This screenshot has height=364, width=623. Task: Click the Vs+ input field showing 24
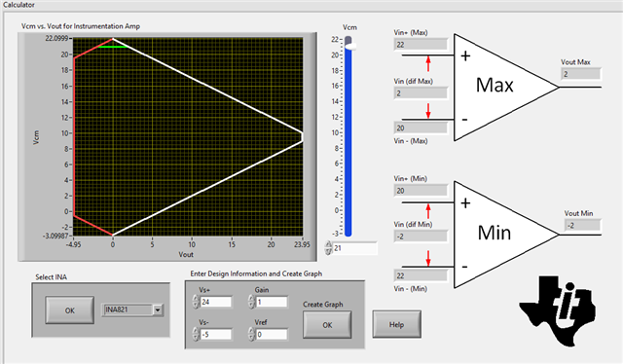point(216,302)
